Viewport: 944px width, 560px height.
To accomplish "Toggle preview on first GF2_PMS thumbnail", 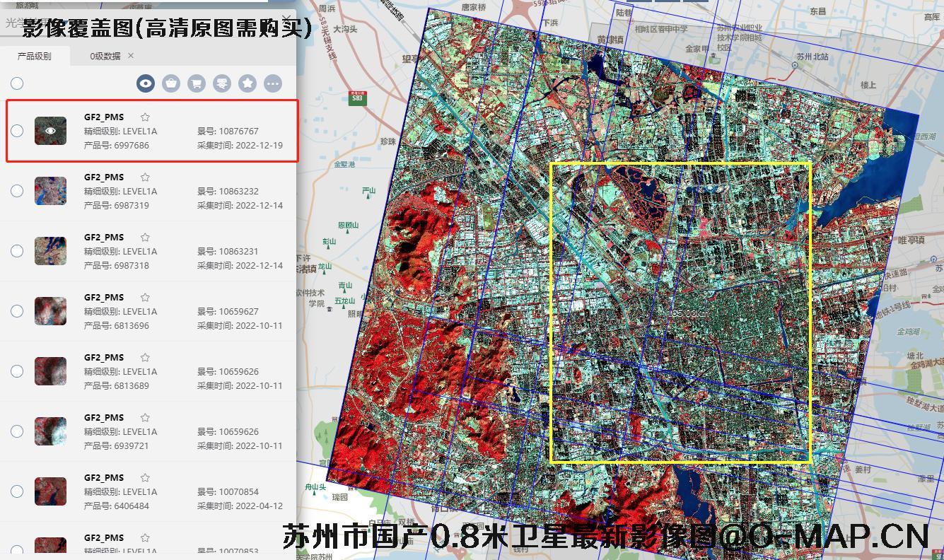I will [50, 131].
